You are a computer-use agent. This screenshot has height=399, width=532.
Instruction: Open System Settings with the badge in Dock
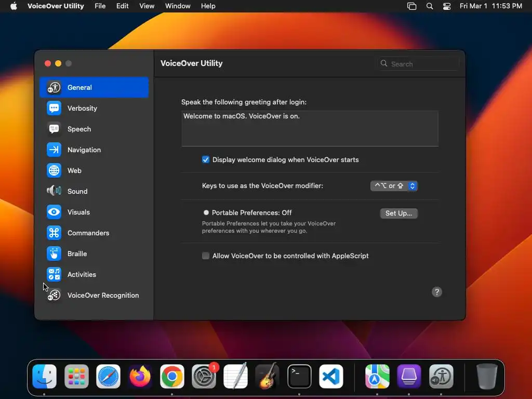(204, 376)
